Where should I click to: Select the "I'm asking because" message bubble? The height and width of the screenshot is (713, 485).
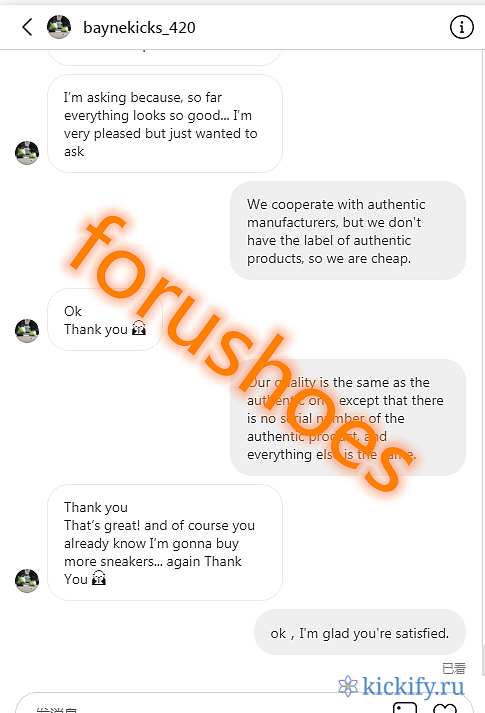165,124
